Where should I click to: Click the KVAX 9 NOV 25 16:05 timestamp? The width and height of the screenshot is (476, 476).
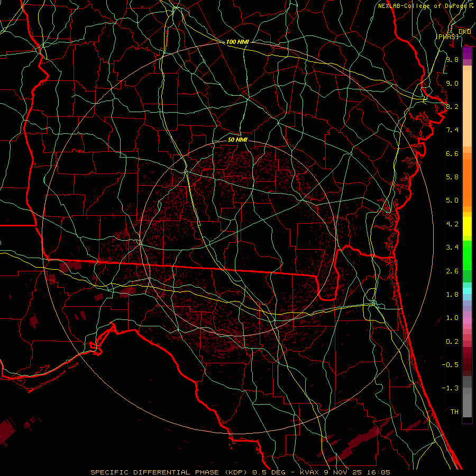(x=345, y=472)
